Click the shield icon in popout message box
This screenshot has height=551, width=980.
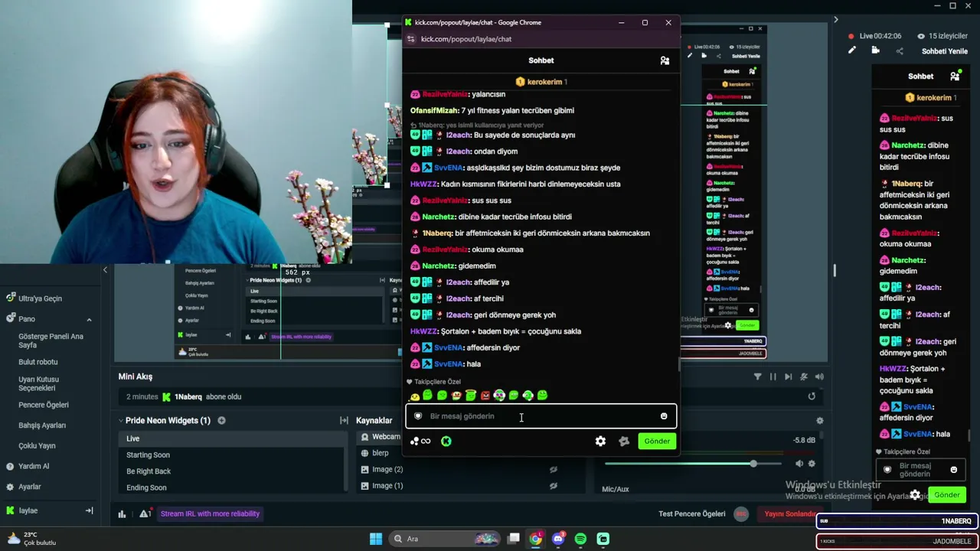tap(418, 416)
